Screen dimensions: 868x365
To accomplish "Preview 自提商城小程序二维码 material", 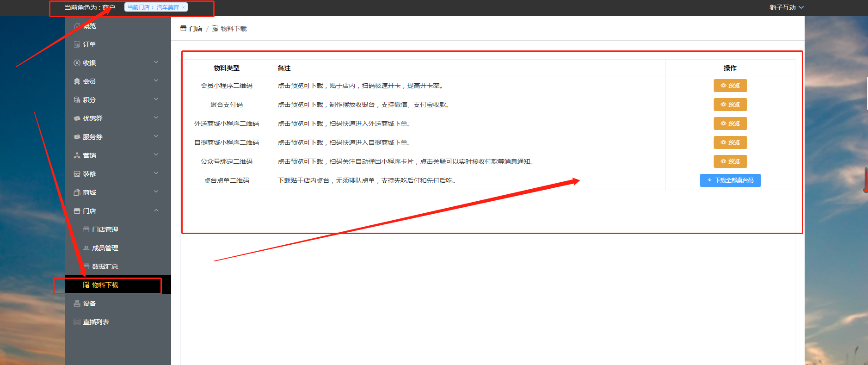I will pyautogui.click(x=730, y=142).
